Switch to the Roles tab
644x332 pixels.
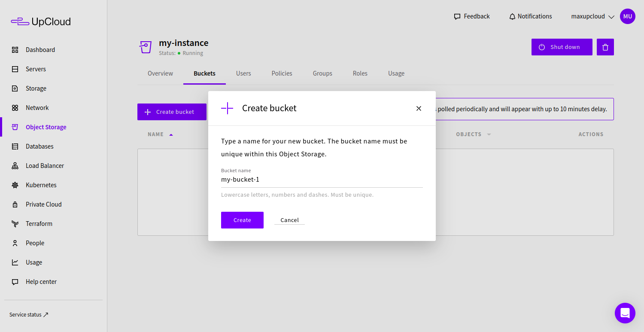[x=360, y=73]
